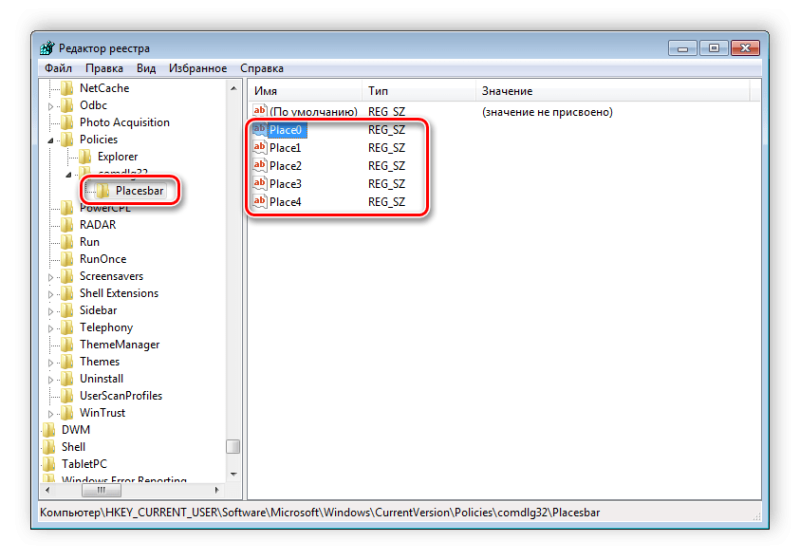Click the Sidebar folder icon

click(x=67, y=311)
